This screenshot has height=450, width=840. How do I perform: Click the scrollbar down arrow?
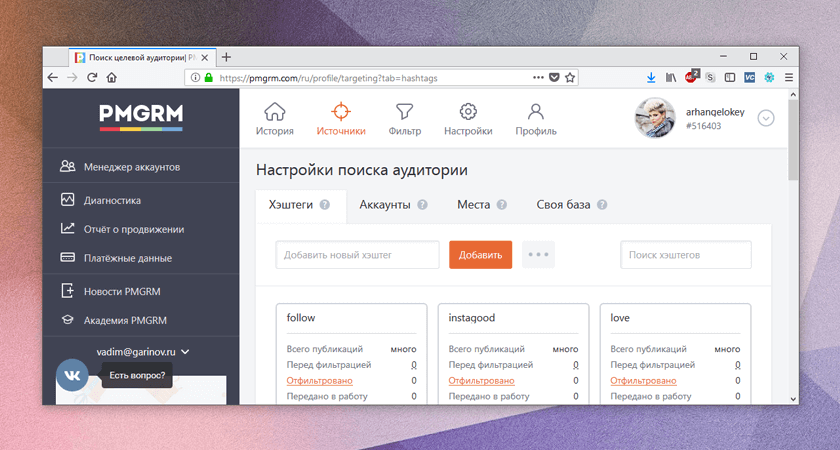(x=793, y=399)
